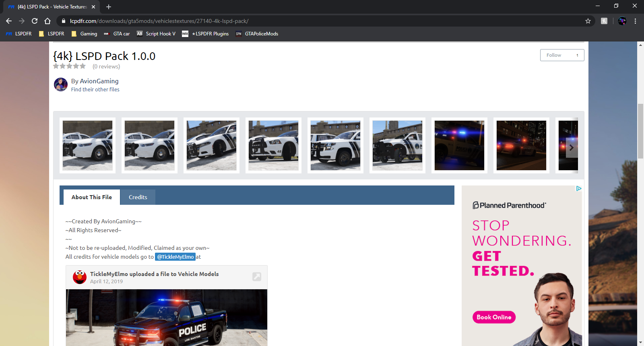Open the fourth screenshot thumbnail
Screen dimensions: 644x346
273,145
